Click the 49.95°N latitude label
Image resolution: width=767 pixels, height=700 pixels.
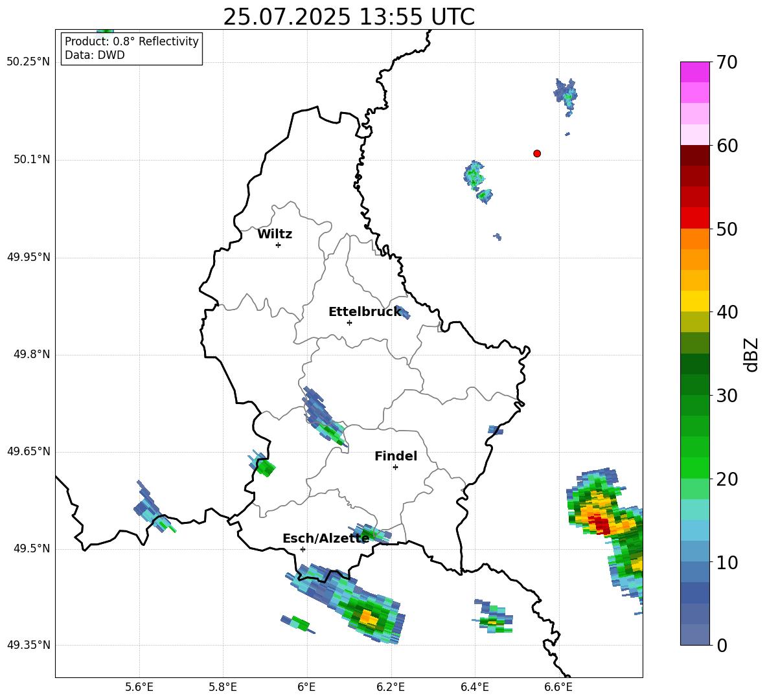point(29,257)
